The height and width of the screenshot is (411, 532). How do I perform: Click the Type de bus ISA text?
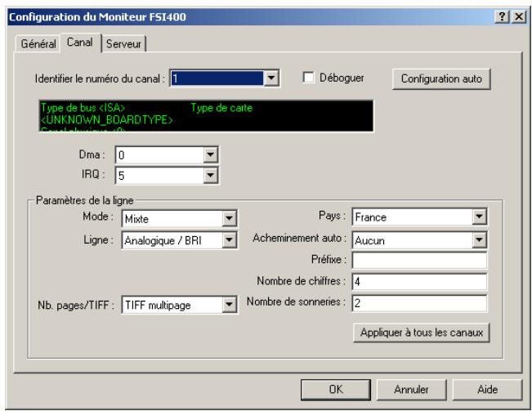(x=83, y=108)
